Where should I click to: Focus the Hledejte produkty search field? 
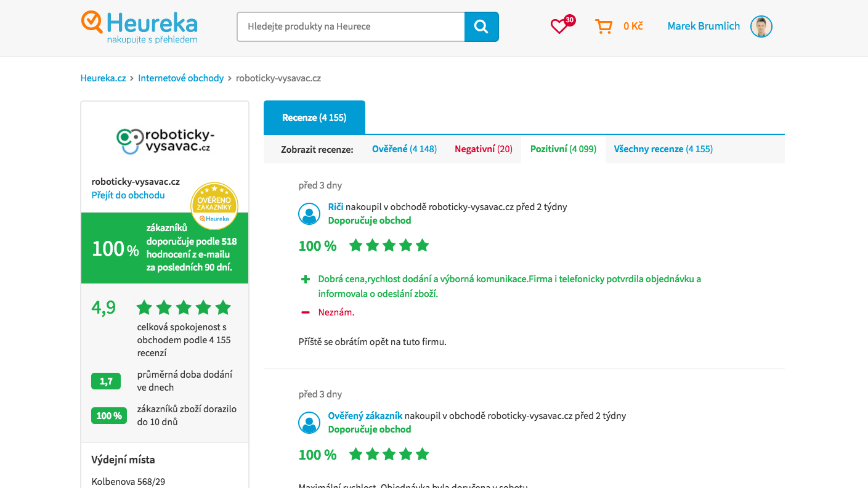tap(351, 26)
